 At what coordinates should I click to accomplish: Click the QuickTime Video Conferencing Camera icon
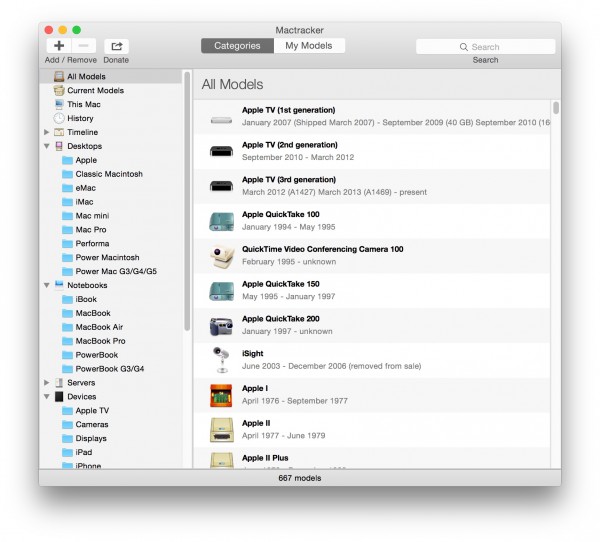coord(222,256)
